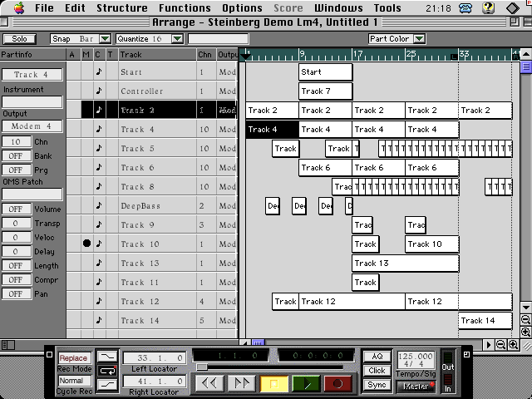
Task: Open the Functions menu
Action: [x=185, y=7]
